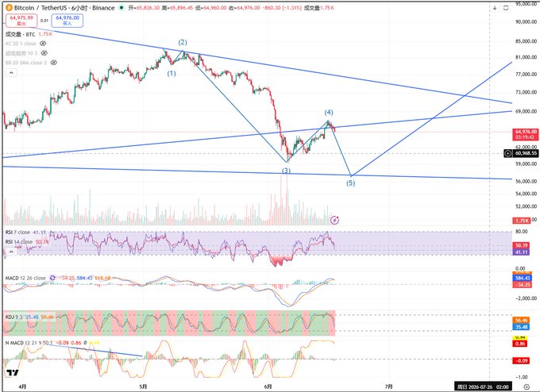Select the RSI 14 close legend
This screenshot has width=540, height=392.
pyautogui.click(x=19, y=242)
